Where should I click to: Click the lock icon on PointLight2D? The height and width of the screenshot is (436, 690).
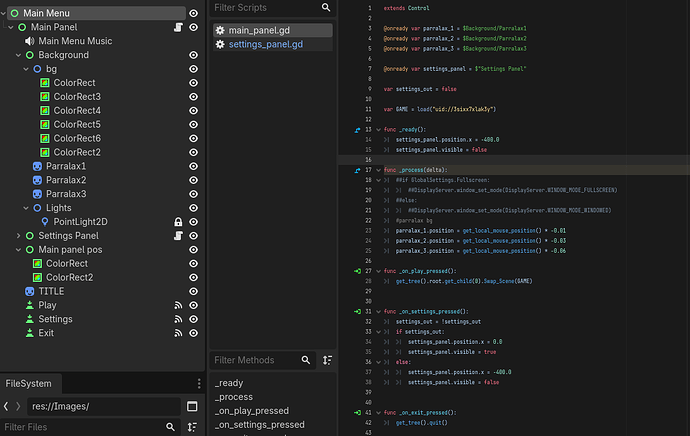[x=177, y=221]
